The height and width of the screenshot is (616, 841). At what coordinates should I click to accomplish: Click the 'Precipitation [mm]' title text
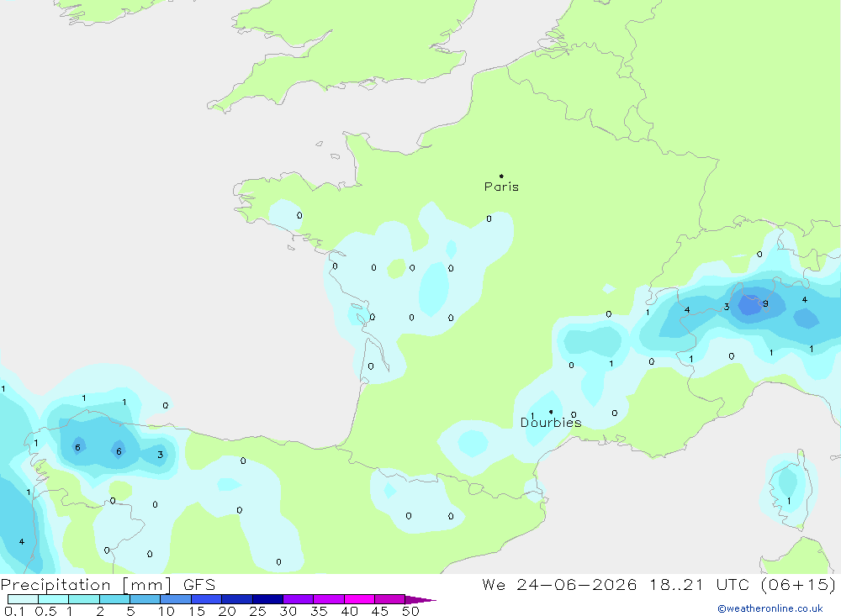point(86,584)
